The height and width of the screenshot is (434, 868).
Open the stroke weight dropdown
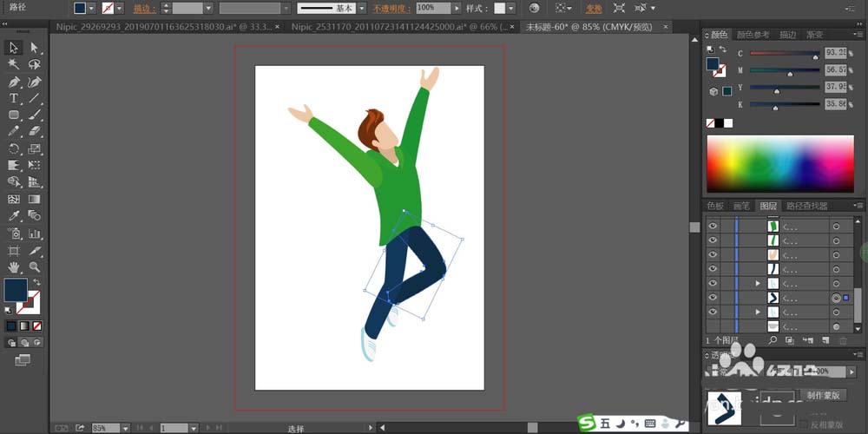point(208,9)
